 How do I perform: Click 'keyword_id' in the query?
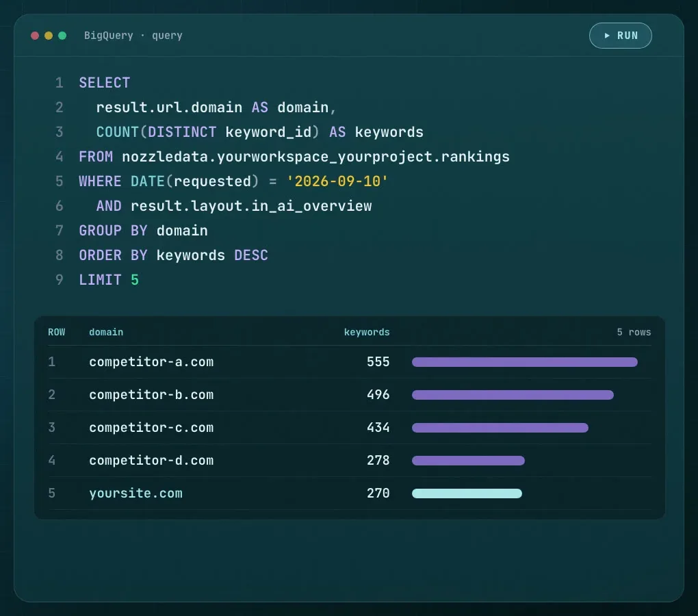pos(268,132)
